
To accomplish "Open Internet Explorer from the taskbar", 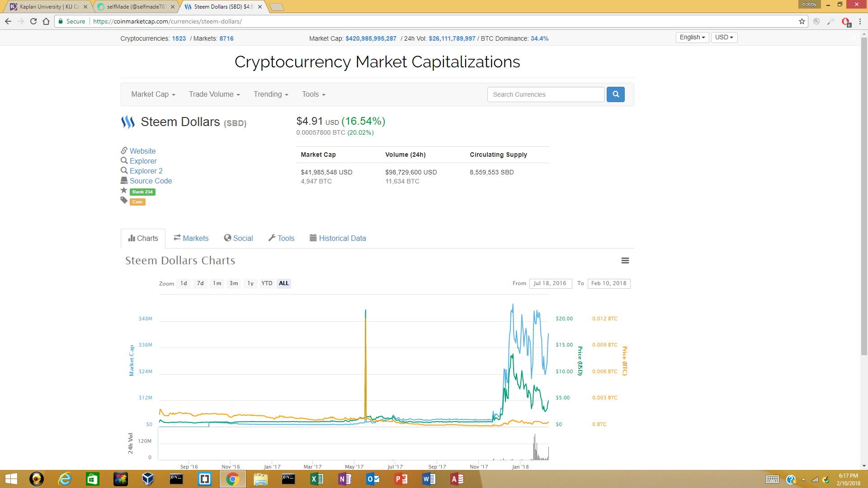I will [65, 479].
